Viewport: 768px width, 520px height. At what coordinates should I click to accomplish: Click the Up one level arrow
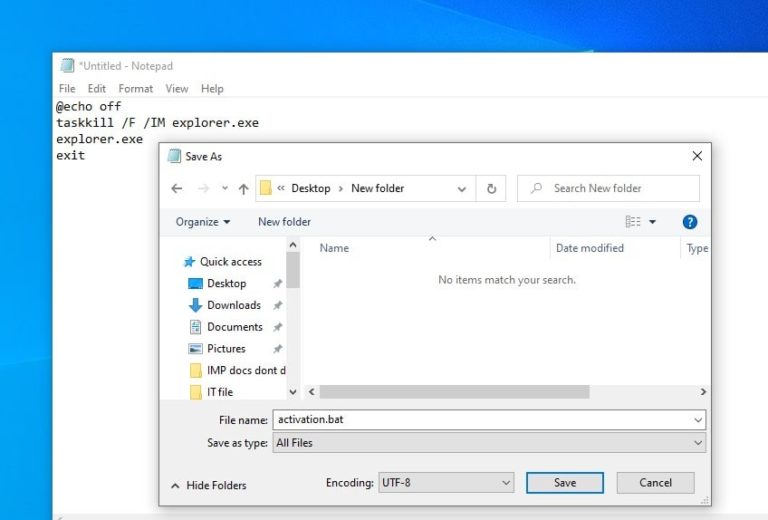pyautogui.click(x=243, y=188)
